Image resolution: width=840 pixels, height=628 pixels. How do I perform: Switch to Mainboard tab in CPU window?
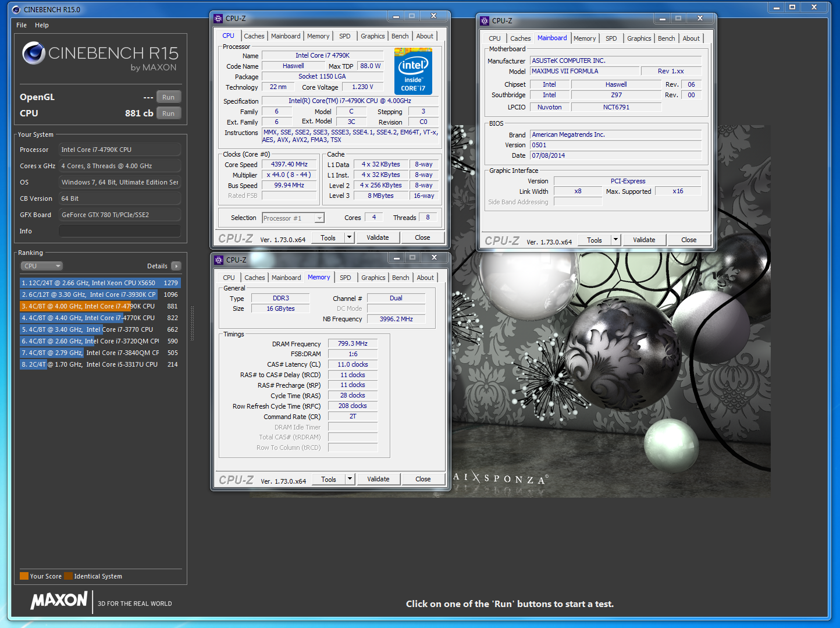pos(286,36)
